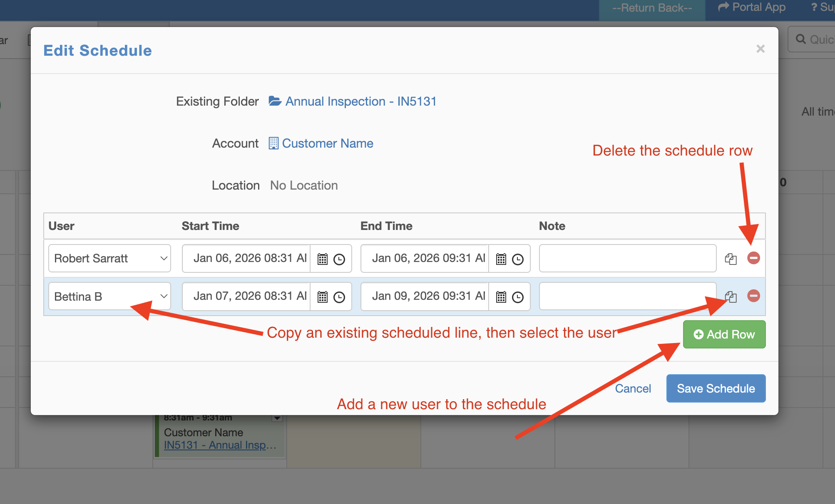The width and height of the screenshot is (835, 504).
Task: Copy Bettina B's schedule row
Action: pos(731,296)
